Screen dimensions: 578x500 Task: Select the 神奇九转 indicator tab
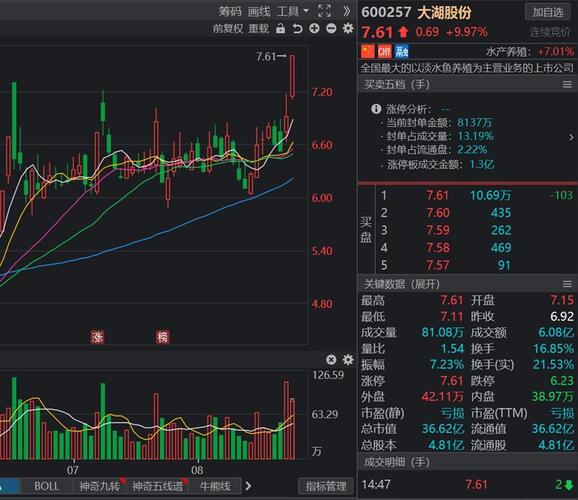100,486
